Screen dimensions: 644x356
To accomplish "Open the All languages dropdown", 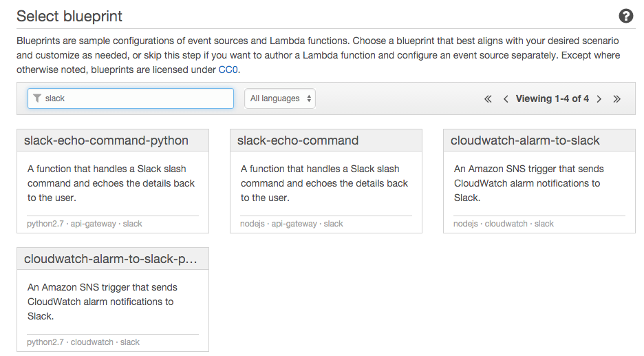I will click(280, 98).
